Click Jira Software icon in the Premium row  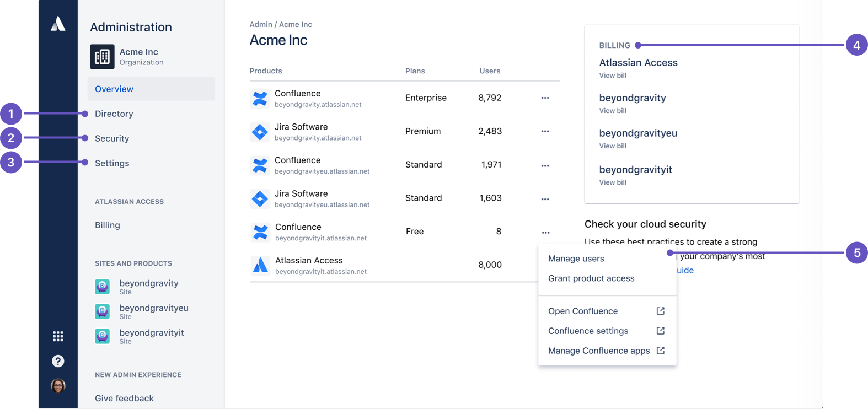pyautogui.click(x=260, y=132)
